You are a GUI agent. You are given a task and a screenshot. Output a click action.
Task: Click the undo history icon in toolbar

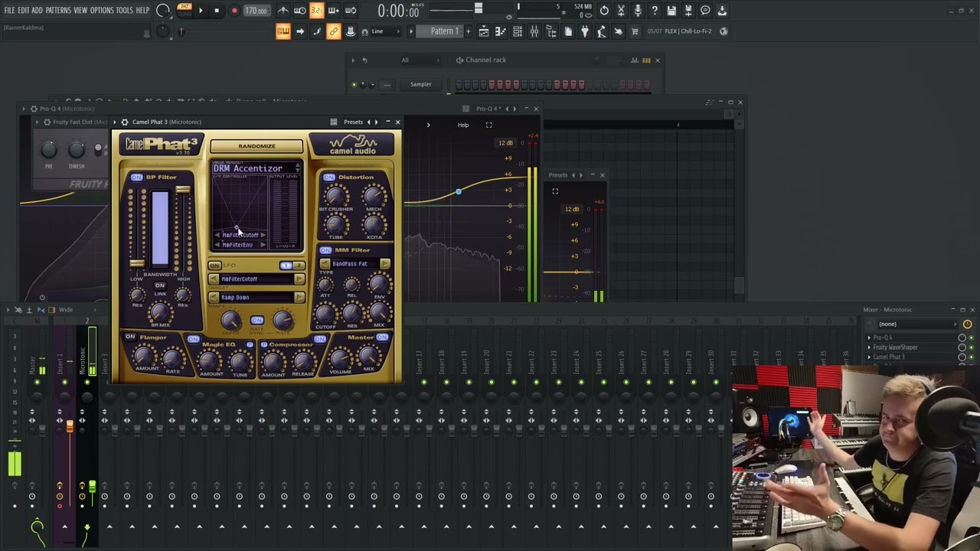point(604,11)
